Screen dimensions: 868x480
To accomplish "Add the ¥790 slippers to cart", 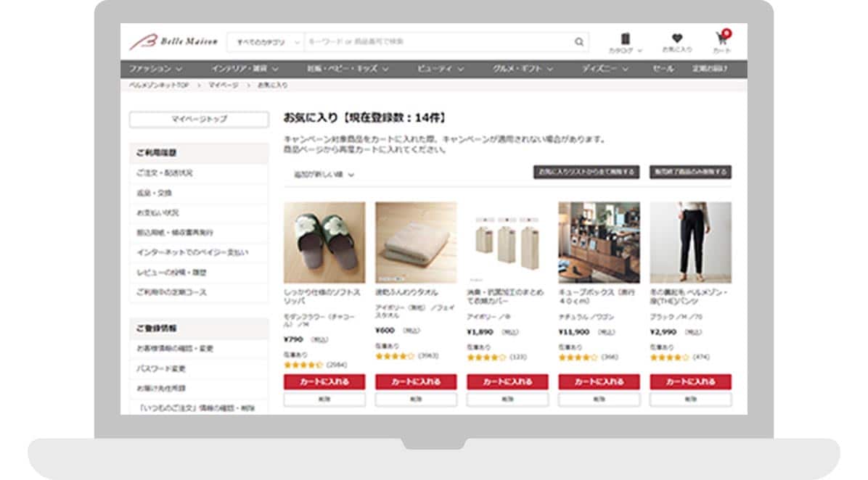I will tap(324, 382).
